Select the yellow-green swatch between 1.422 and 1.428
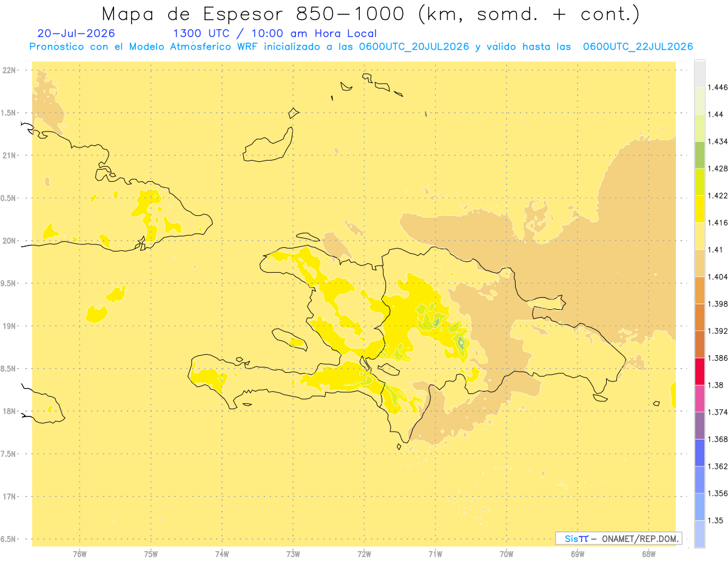 (x=699, y=182)
